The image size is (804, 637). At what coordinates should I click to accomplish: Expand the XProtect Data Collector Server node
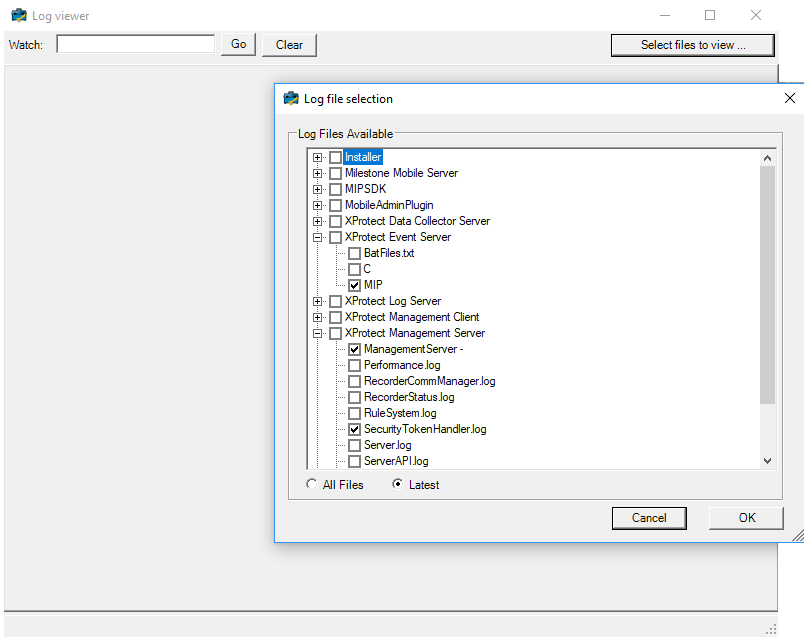[x=317, y=221]
